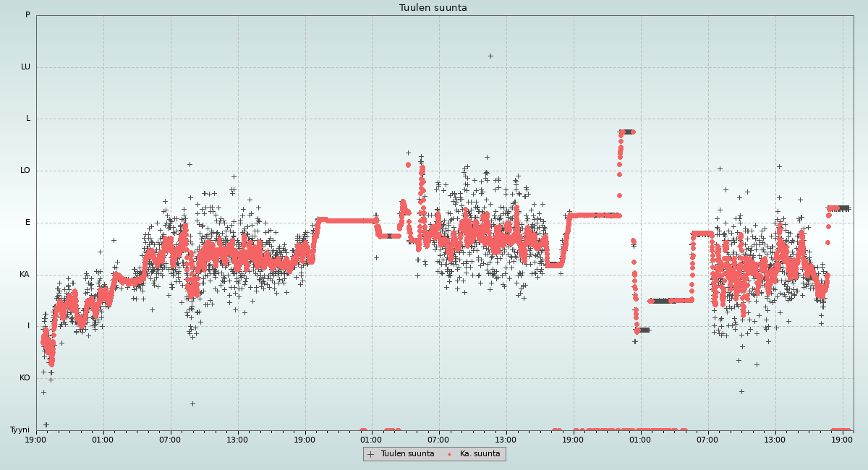The width and height of the screenshot is (868, 470).
Task: Click the 'L' direction label on the y-axis
Action: (x=28, y=119)
